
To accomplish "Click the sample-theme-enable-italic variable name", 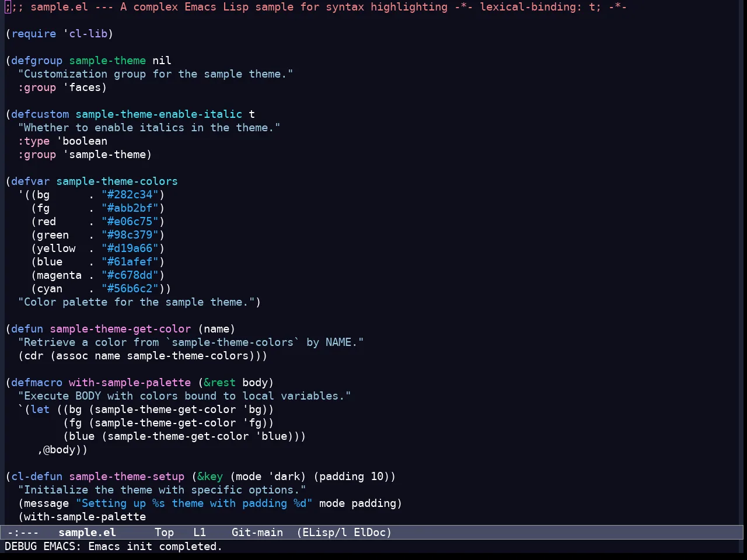I will click(x=159, y=114).
